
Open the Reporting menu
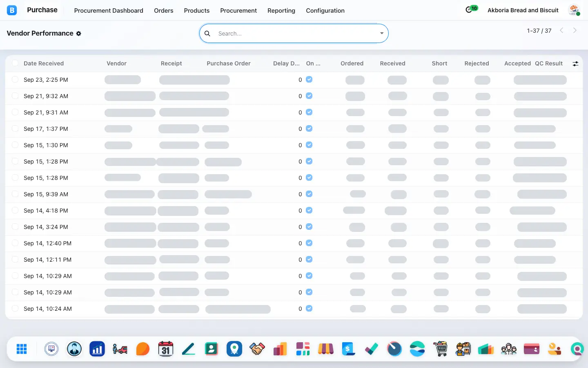281,11
